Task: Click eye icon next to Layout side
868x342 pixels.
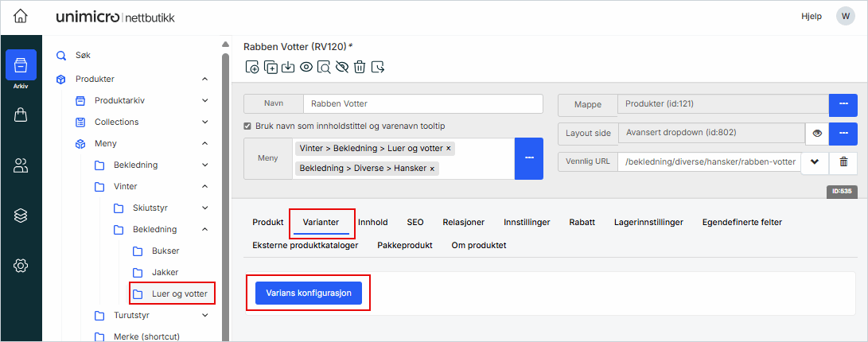Action: 816,133
